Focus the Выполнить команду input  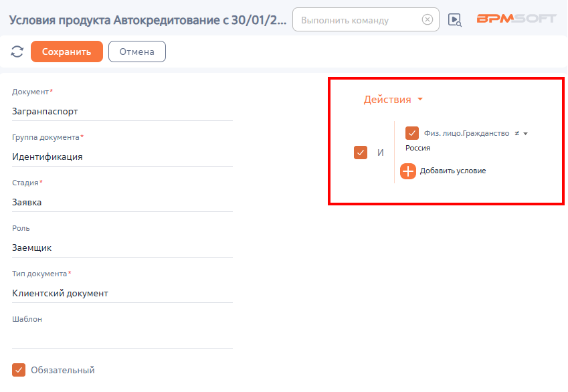pos(358,20)
